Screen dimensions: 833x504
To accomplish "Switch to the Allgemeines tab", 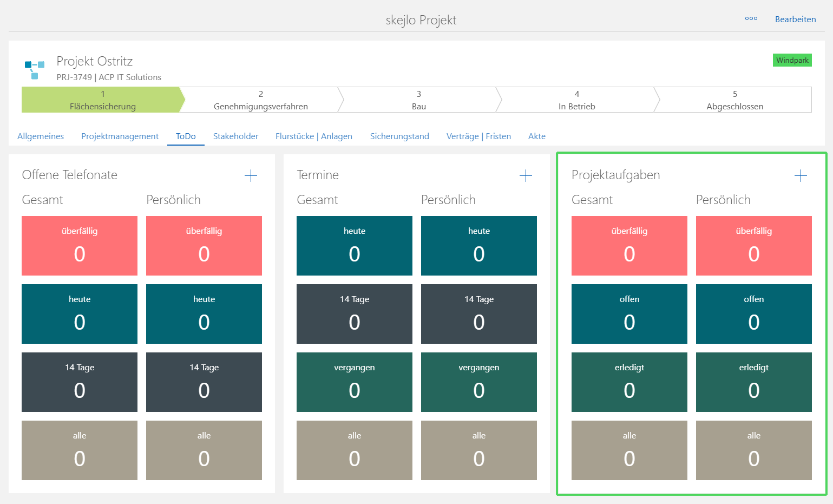I will coord(41,136).
